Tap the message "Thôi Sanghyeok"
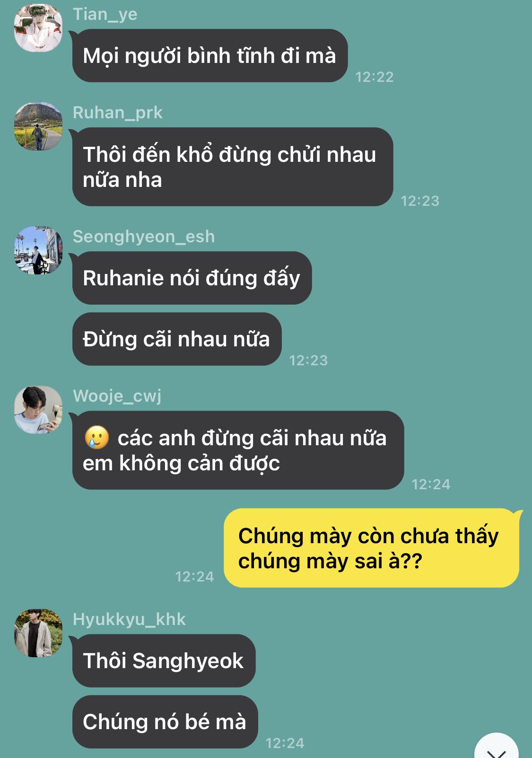This screenshot has height=758, width=532. (x=164, y=661)
